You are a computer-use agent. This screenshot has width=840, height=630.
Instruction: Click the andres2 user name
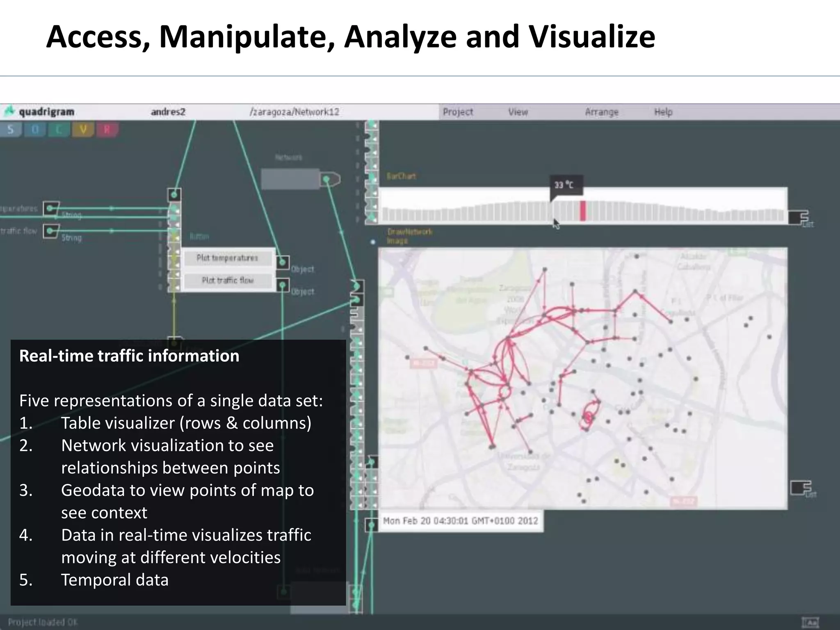[x=168, y=112]
